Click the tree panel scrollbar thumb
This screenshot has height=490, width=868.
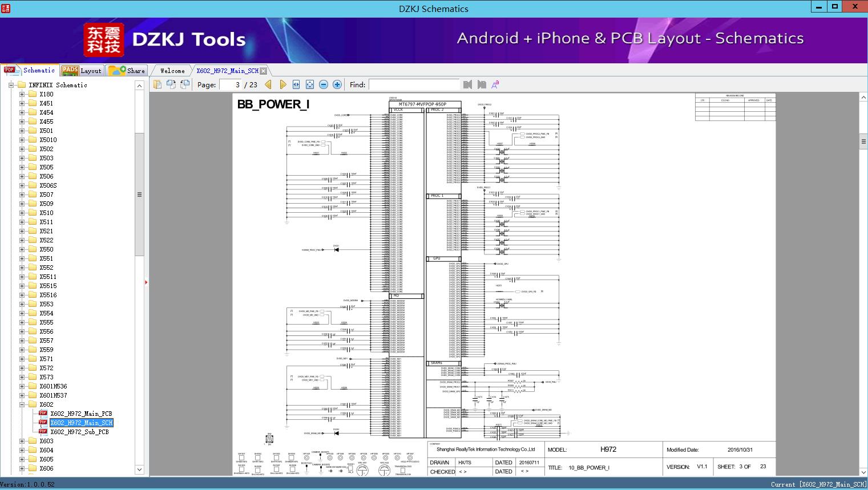tap(139, 195)
